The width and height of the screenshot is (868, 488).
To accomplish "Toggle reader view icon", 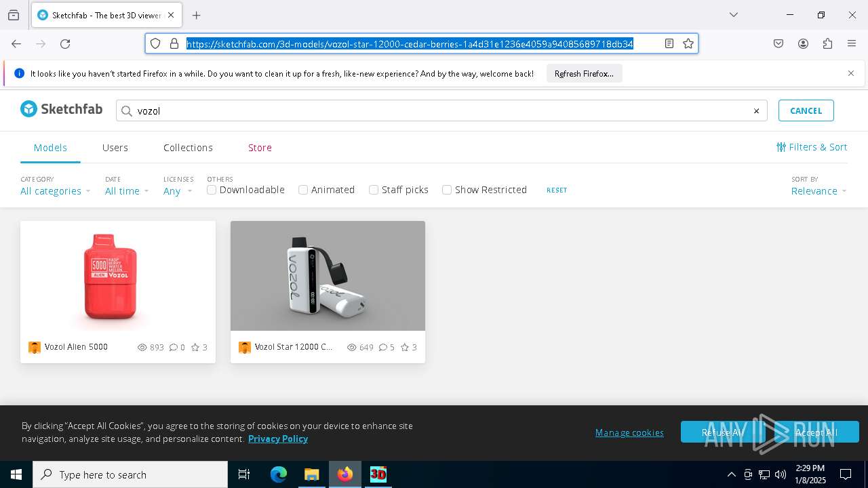I will tap(669, 43).
